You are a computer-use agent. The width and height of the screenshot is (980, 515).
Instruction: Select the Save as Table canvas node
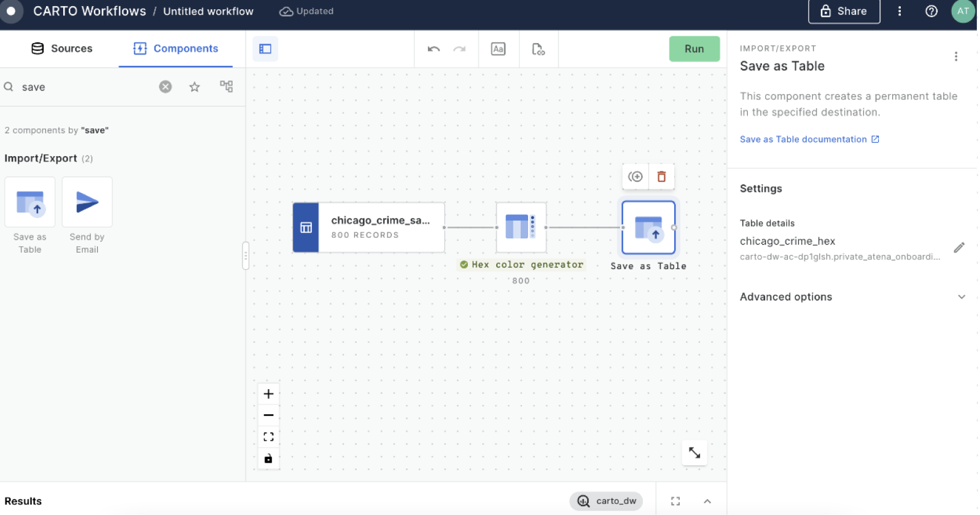[648, 227]
